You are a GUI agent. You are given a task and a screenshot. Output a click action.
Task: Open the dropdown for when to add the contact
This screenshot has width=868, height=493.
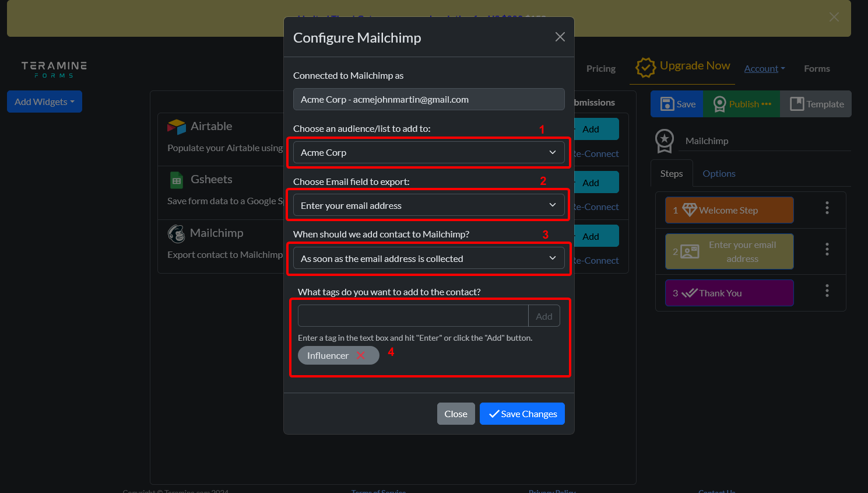[x=428, y=258]
